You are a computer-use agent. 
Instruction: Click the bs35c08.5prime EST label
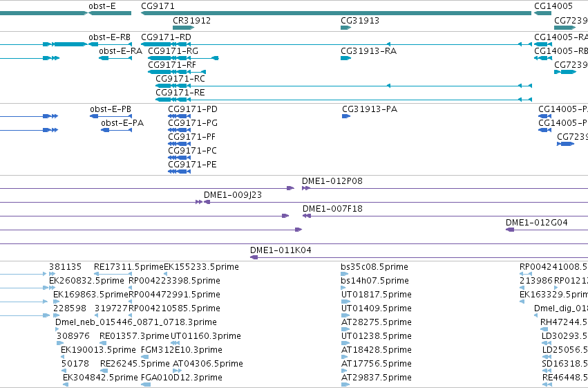click(x=374, y=267)
